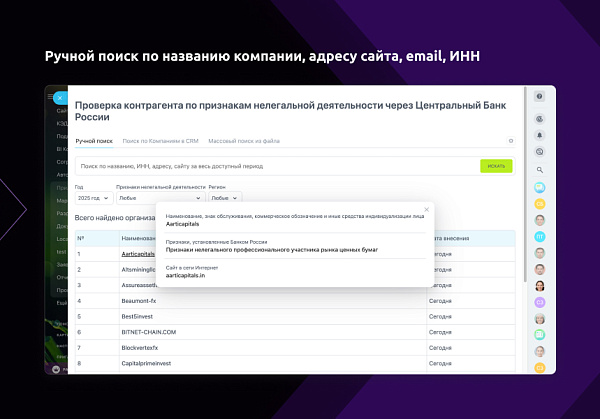Open the blue chat bubble icon
Image resolution: width=600 pixels, height=419 pixels.
click(540, 187)
